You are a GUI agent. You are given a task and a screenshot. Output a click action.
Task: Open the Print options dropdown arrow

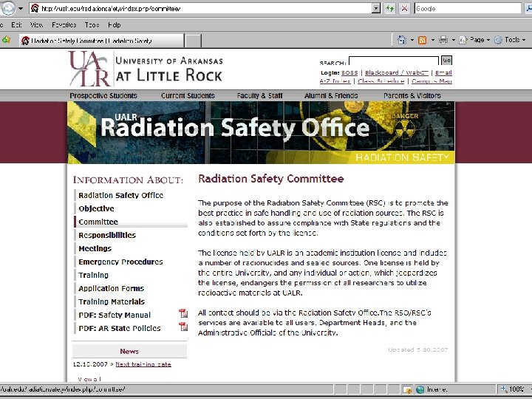click(453, 40)
